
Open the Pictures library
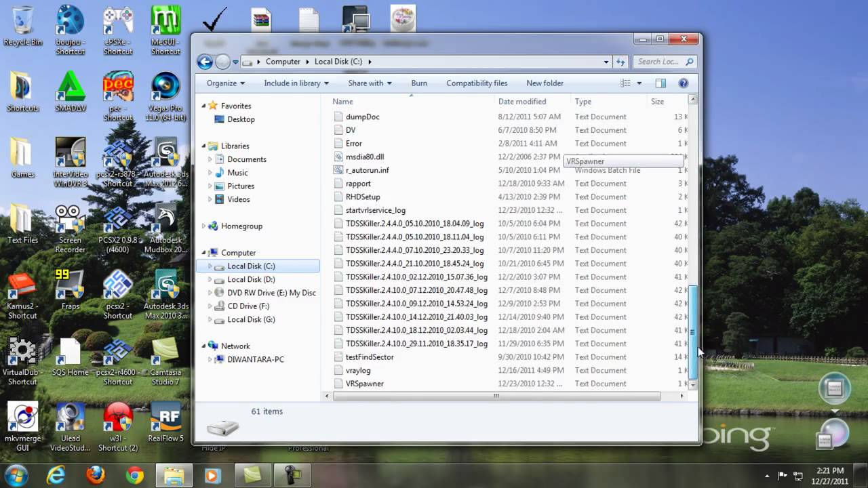(x=241, y=186)
